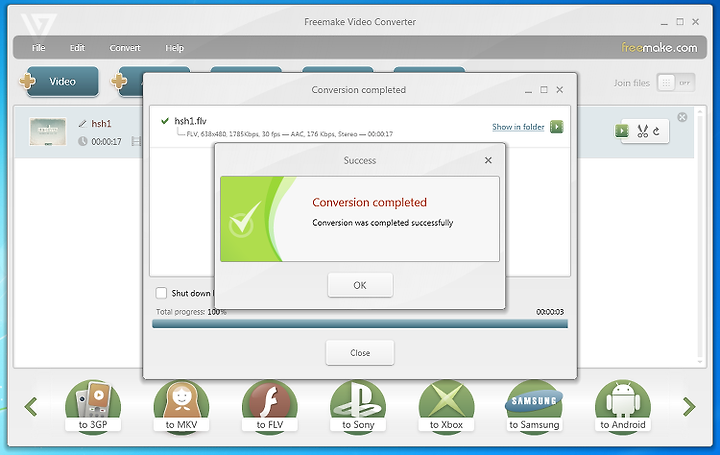Rotate the hsh1 video with arrow icon

(657, 131)
